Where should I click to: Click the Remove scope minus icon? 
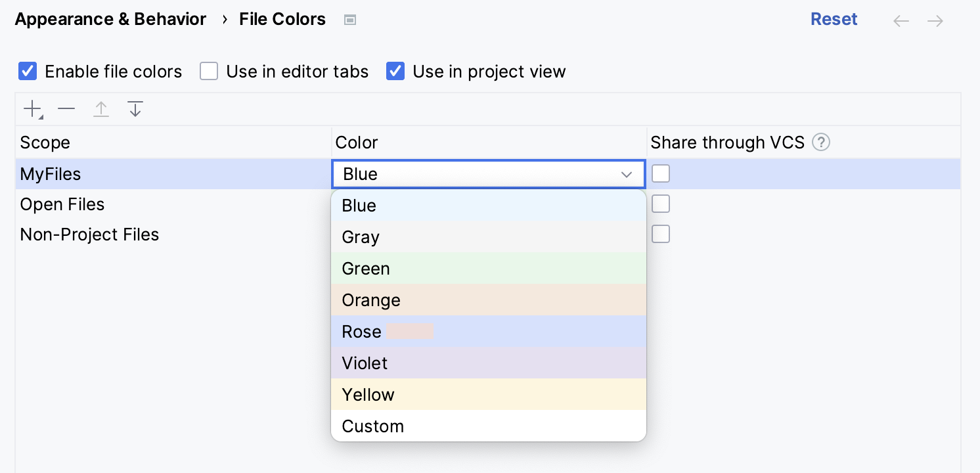click(66, 109)
